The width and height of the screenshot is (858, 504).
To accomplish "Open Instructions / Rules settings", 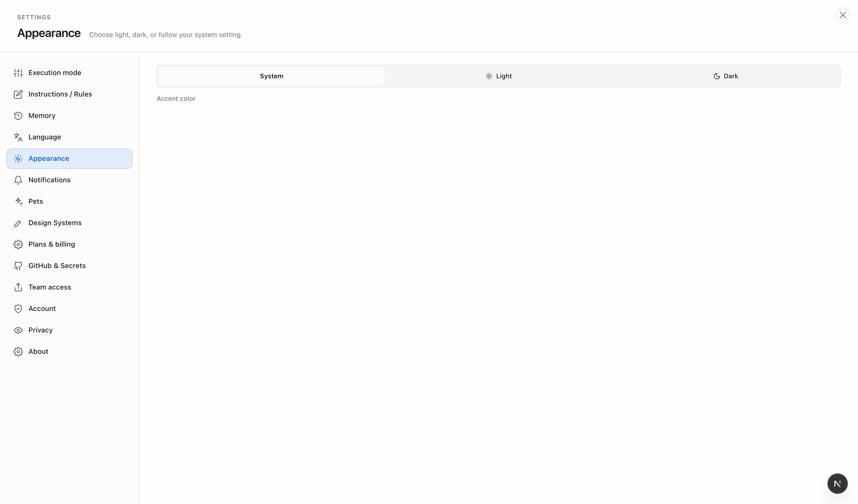I will pos(69,94).
